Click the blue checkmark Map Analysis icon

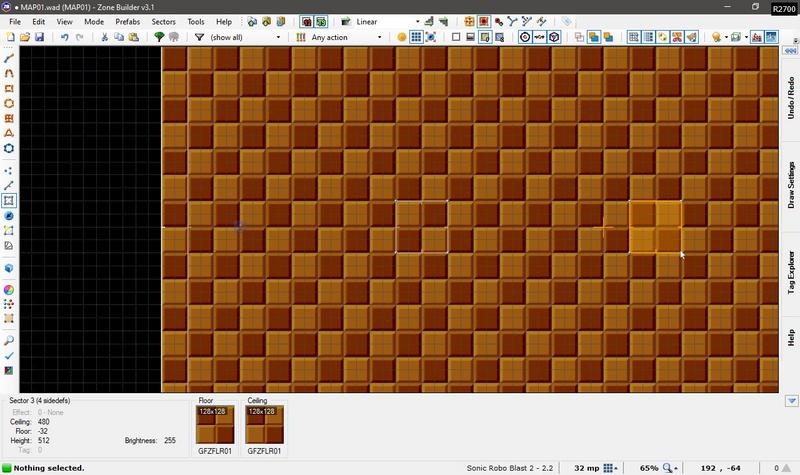point(9,356)
